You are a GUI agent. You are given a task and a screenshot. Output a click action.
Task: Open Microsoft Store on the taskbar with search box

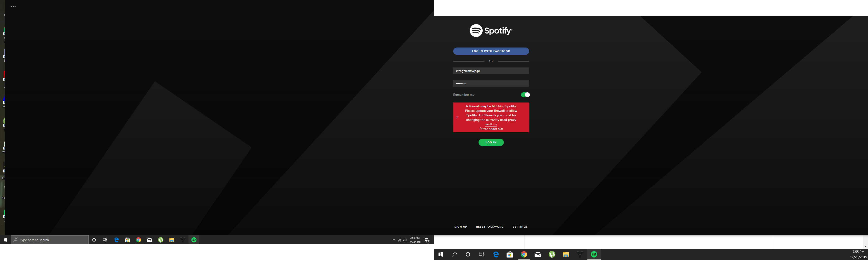pos(127,240)
